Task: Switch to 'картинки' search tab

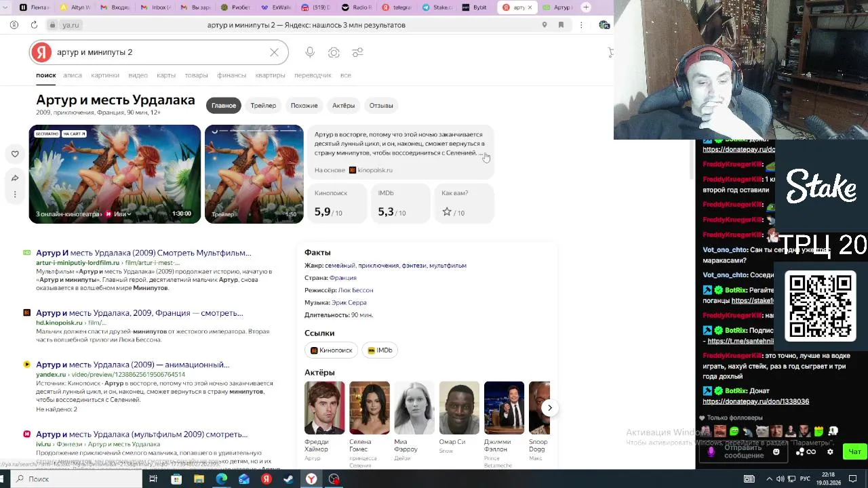Action: coord(105,75)
